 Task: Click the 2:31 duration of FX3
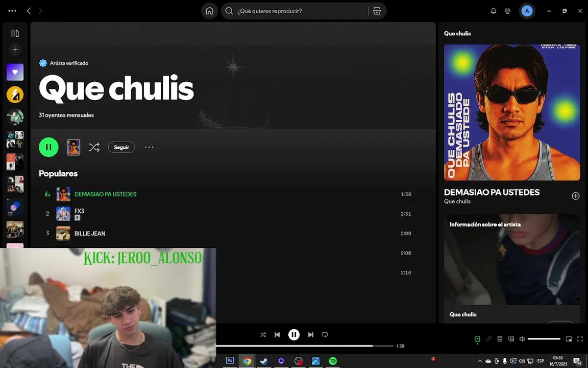tap(406, 214)
